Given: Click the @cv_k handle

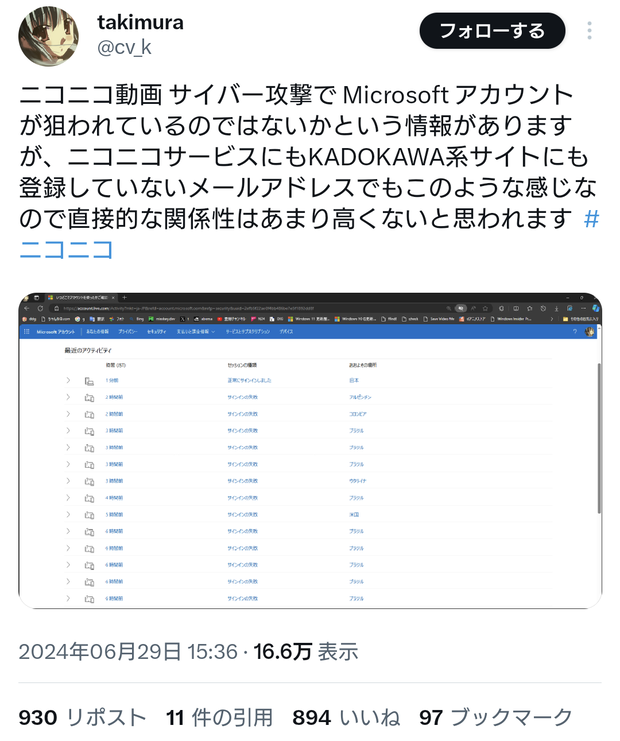Looking at the screenshot, I should point(124,47).
